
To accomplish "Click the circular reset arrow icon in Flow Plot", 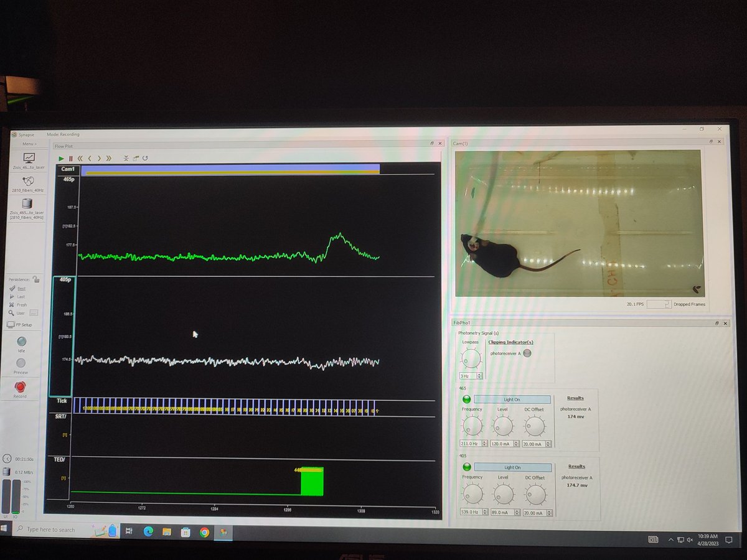I will [145, 158].
